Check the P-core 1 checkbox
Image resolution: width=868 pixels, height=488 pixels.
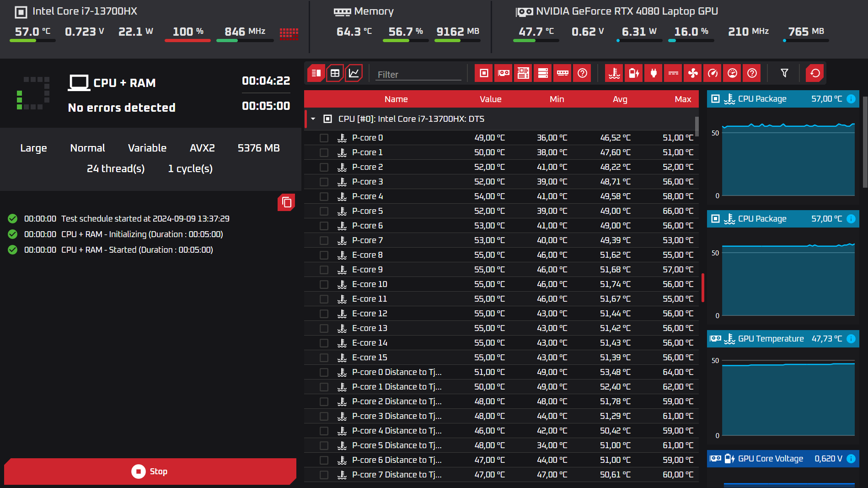(324, 152)
